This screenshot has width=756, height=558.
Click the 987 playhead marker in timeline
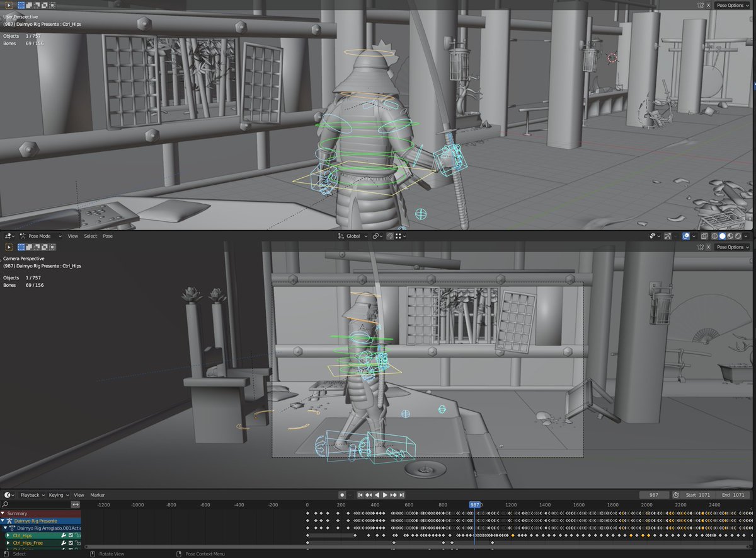474,504
